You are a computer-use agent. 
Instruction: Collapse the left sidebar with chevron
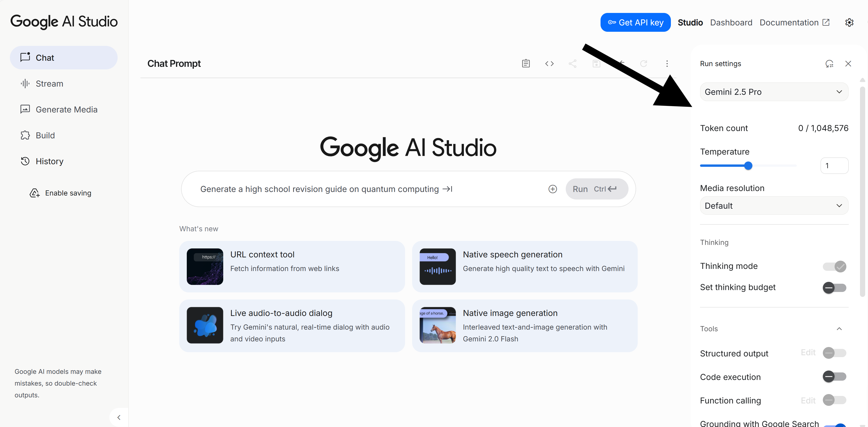click(x=119, y=417)
